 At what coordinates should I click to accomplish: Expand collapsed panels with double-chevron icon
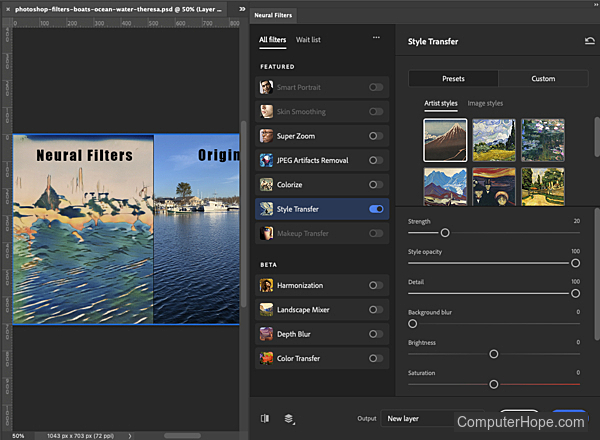[x=242, y=9]
